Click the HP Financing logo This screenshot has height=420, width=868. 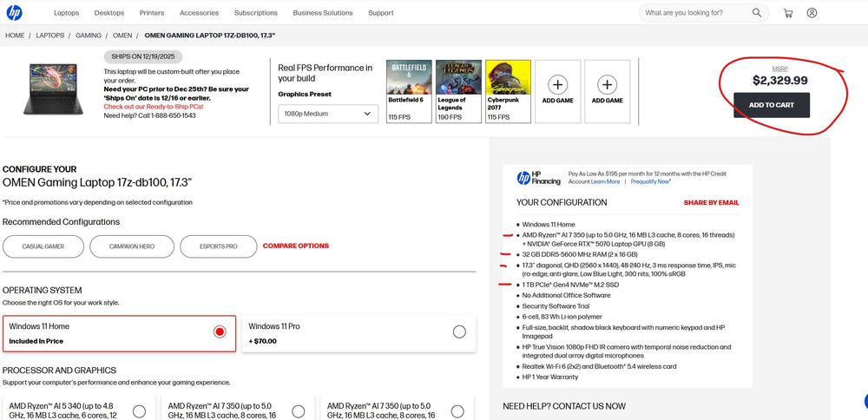click(538, 178)
